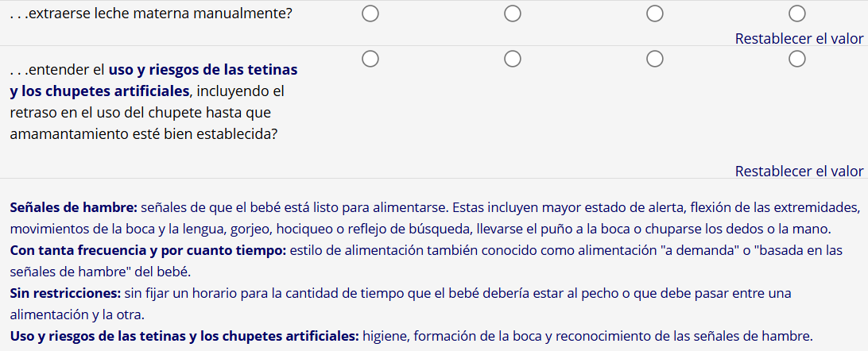This screenshot has height=351, width=868.
Task: Click 'Con tanta frecuencia y por cuanto tiempo:' heading
Action: coord(148,250)
